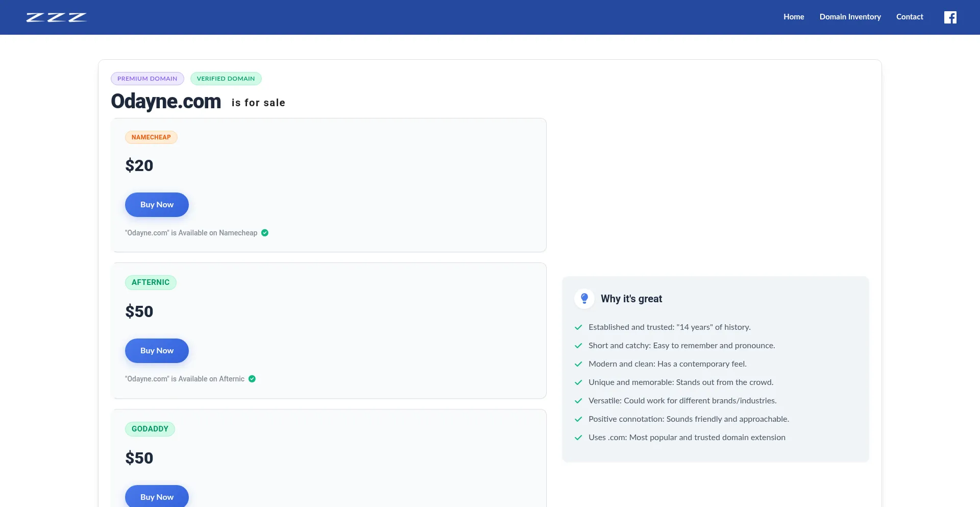
Task: Select the GoDaddy label tag
Action: point(150,429)
